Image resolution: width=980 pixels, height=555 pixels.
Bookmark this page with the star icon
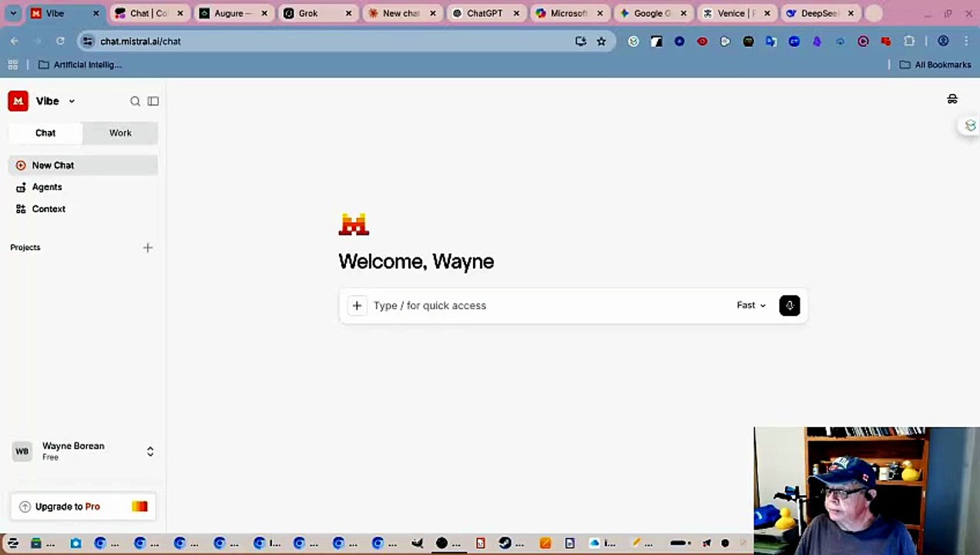[x=602, y=41]
